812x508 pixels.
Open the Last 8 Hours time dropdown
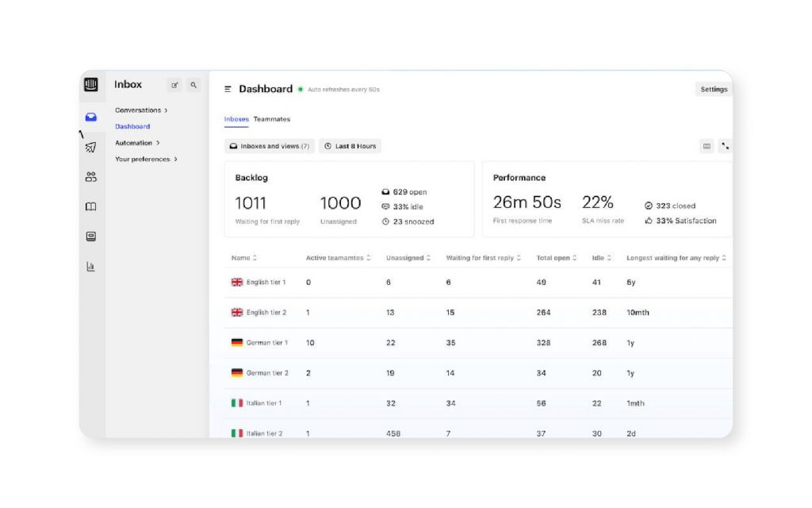(350, 146)
